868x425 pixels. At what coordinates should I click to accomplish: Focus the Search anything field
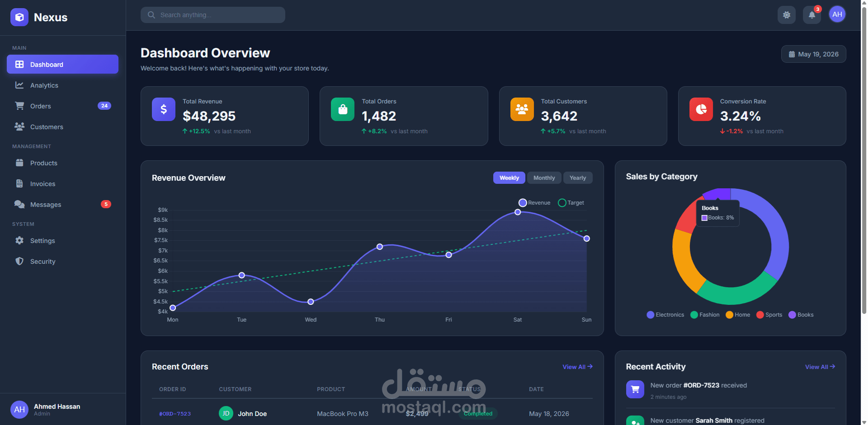[x=213, y=15]
